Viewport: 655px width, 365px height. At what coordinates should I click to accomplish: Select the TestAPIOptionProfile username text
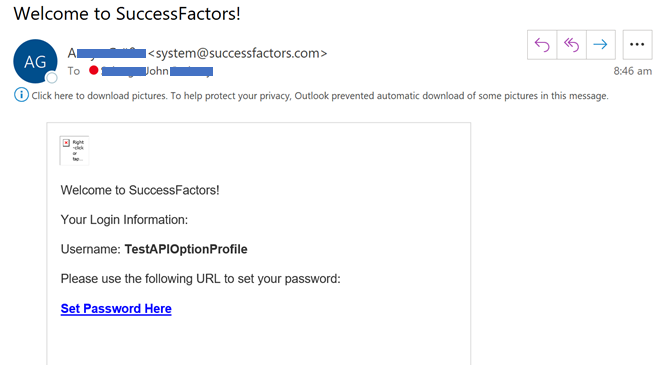point(186,249)
